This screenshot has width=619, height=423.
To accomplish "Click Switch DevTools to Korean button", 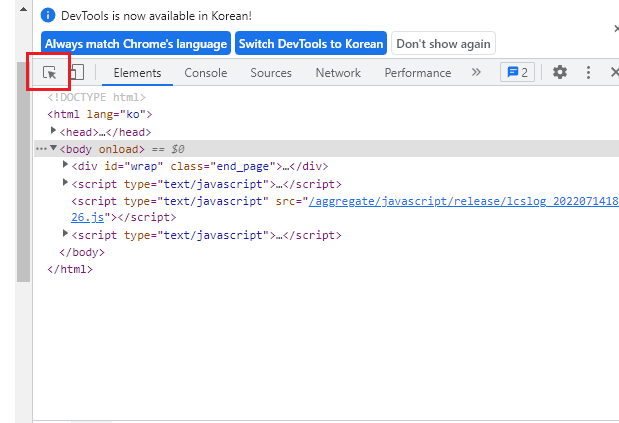I will (311, 43).
